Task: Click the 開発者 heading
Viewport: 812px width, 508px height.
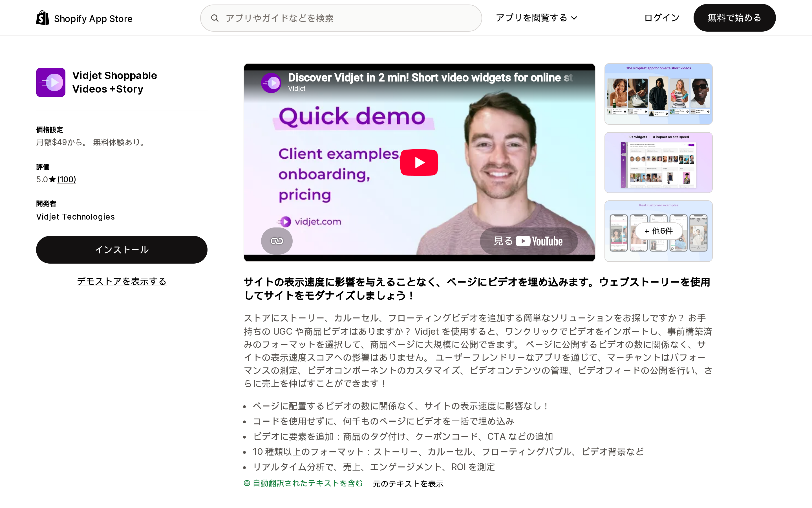Action: coord(46,203)
